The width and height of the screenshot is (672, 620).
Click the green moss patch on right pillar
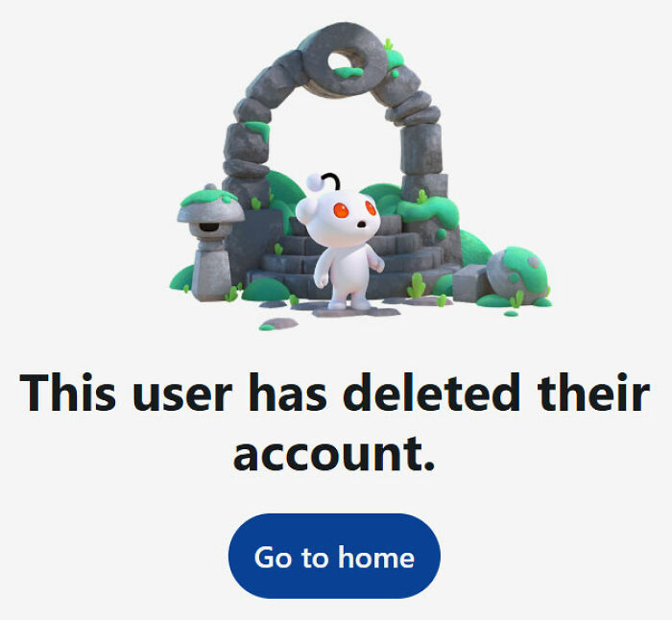(426, 210)
